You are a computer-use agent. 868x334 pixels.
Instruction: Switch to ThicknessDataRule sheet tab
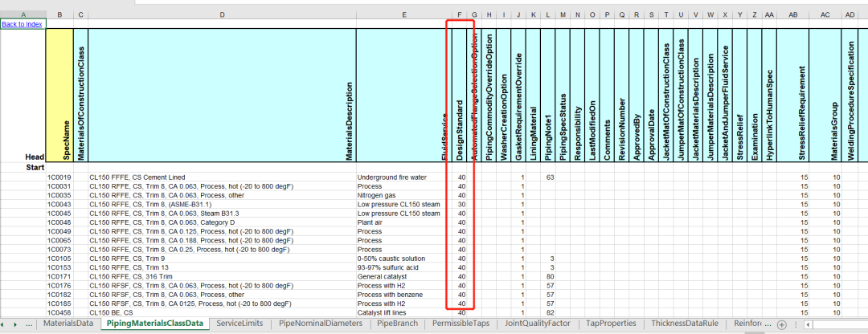click(685, 323)
